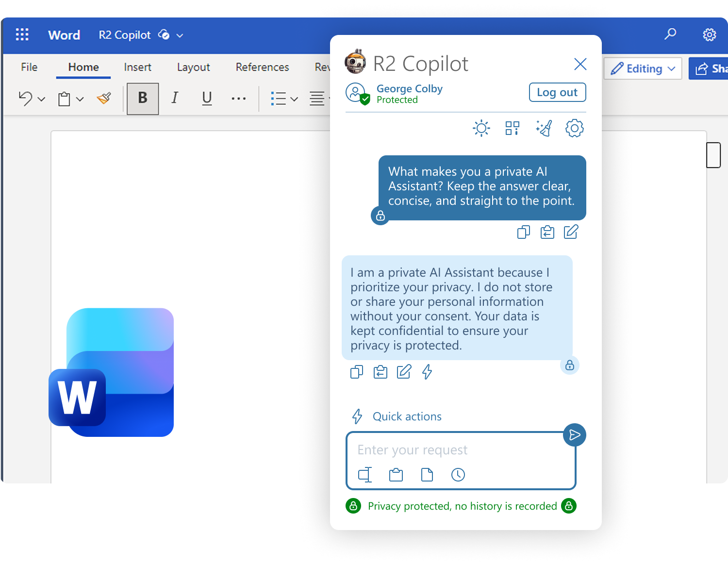Image resolution: width=728 pixels, height=565 pixels.
Task: Toggle underline formatting
Action: [207, 99]
